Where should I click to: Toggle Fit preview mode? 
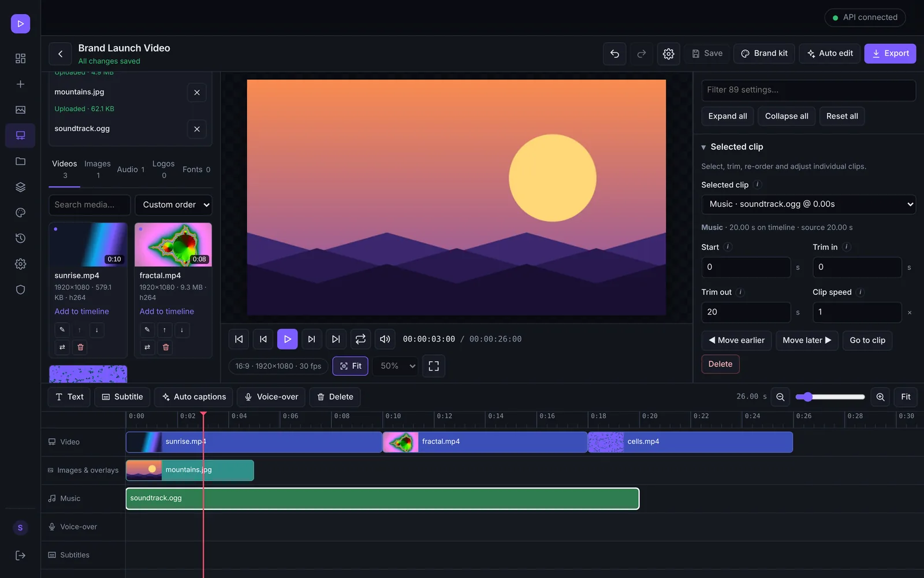coord(350,366)
